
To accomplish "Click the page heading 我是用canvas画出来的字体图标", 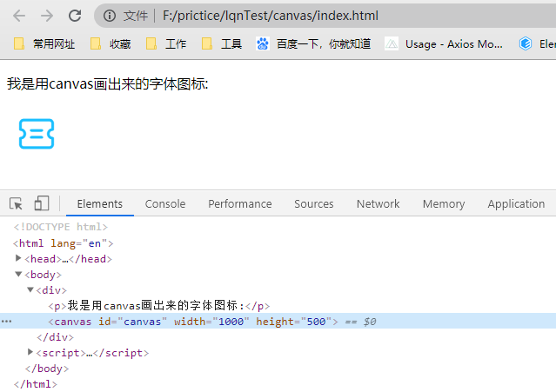I will point(107,84).
